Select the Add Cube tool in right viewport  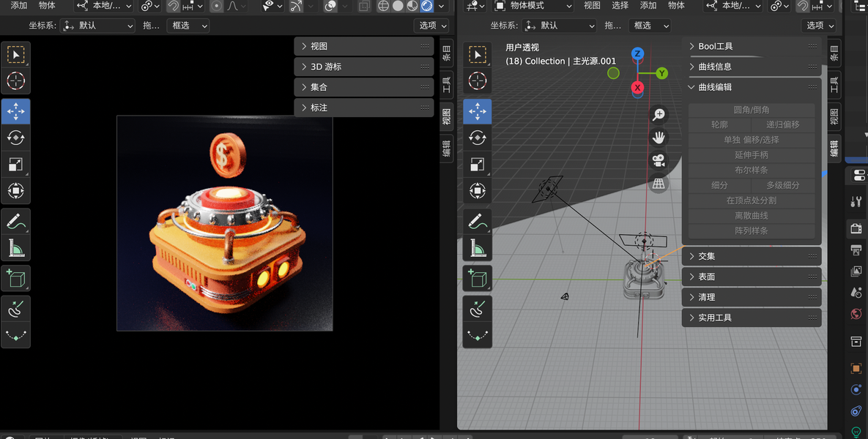[x=477, y=278]
